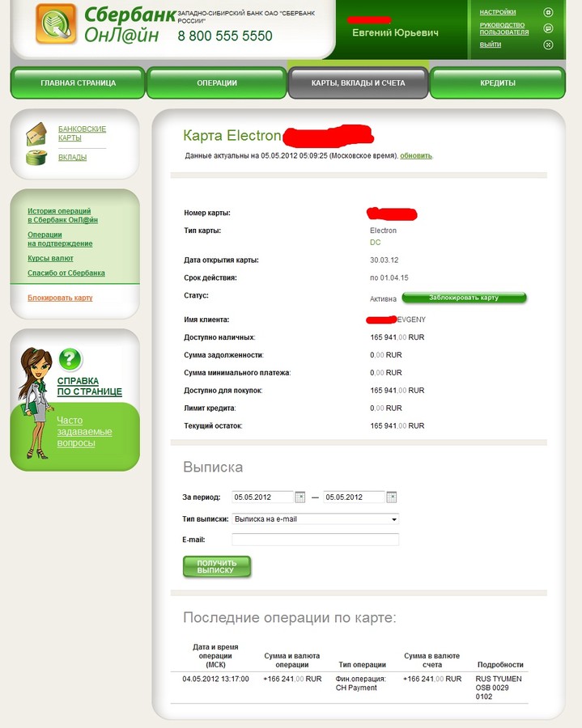This screenshot has height=728, width=582.
Task: Click the обновить link
Action: tap(416, 156)
